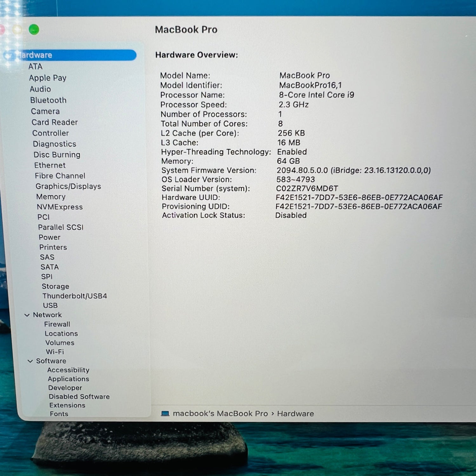Click Hardware in the bottom path bar
This screenshot has width=476, height=476.
[x=295, y=413]
